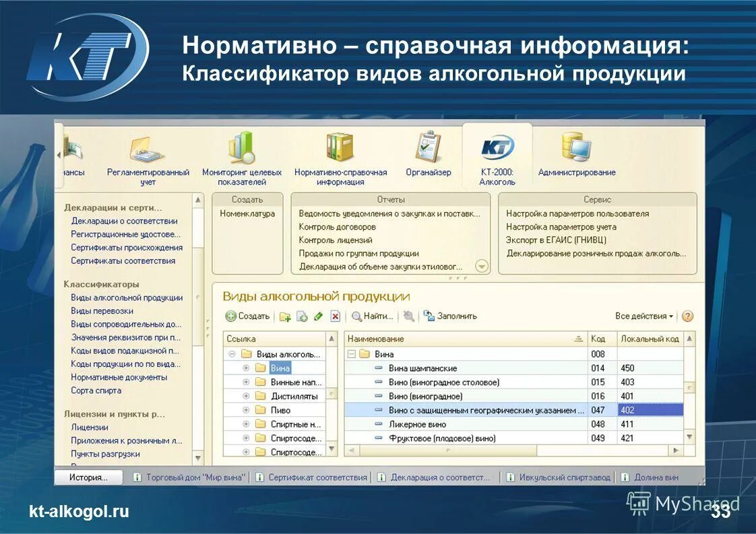
Task: Click the red X delete icon
Action: click(334, 316)
